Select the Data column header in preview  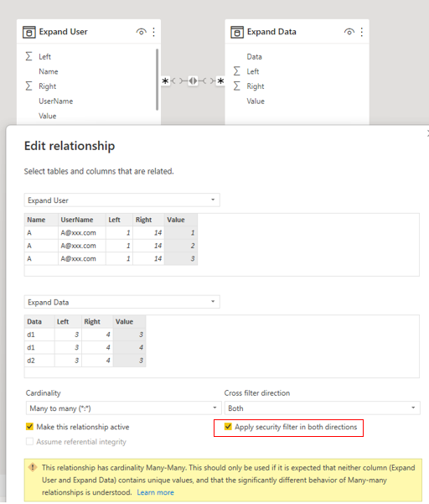(39, 322)
